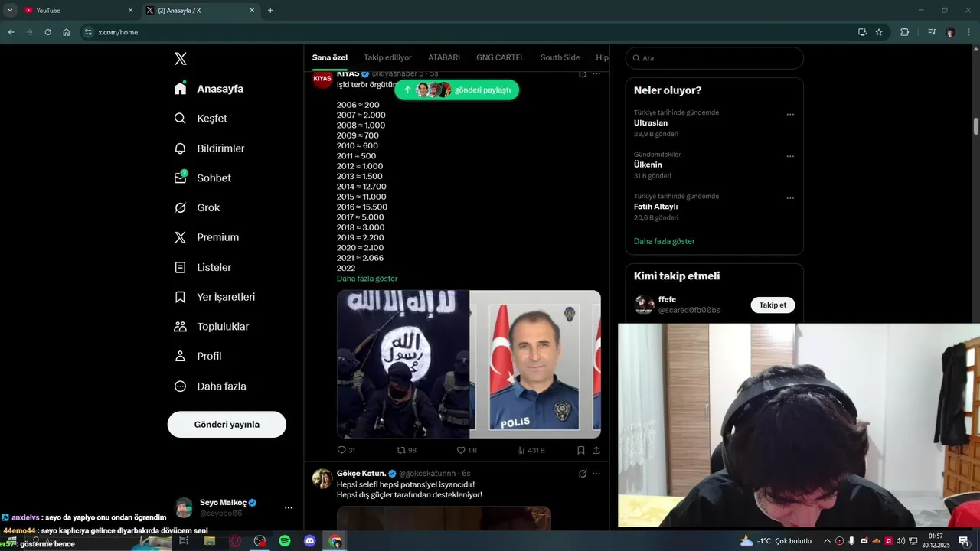Go back in browser
980x551 pixels.
[11, 32]
